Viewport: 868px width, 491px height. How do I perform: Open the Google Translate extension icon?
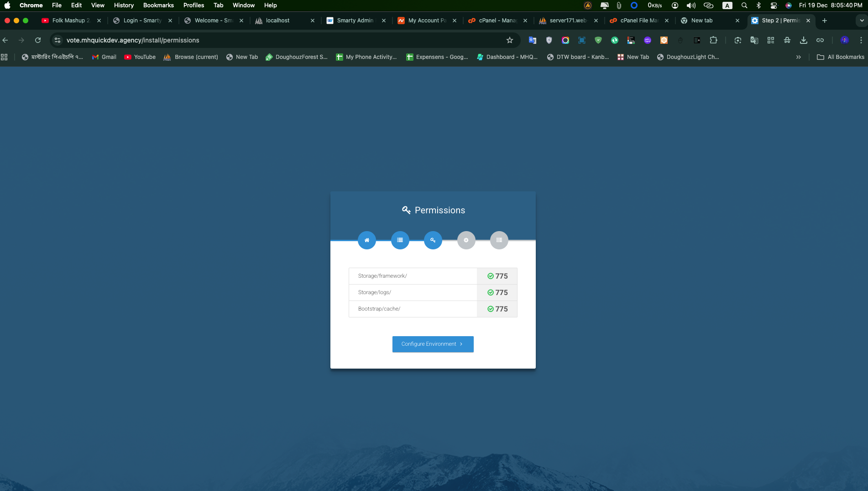[754, 40]
